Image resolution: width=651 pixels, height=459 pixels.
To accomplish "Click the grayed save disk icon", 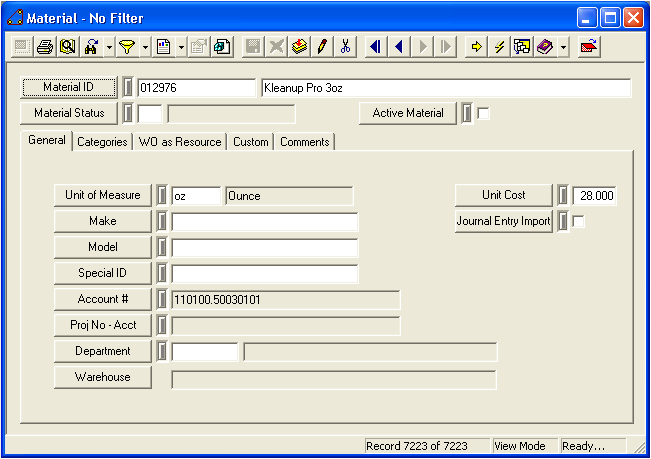I will 253,47.
